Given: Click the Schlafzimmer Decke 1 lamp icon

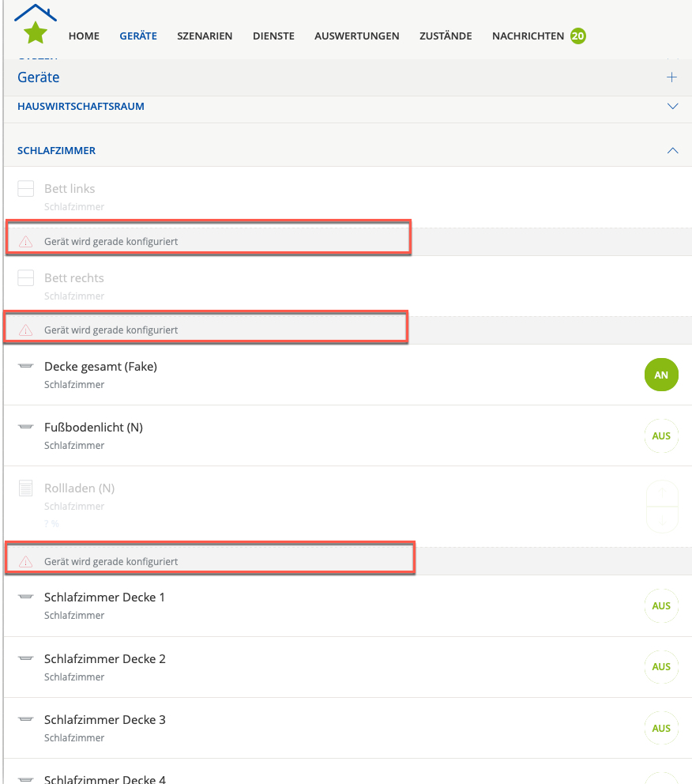Looking at the screenshot, I should point(26,597).
